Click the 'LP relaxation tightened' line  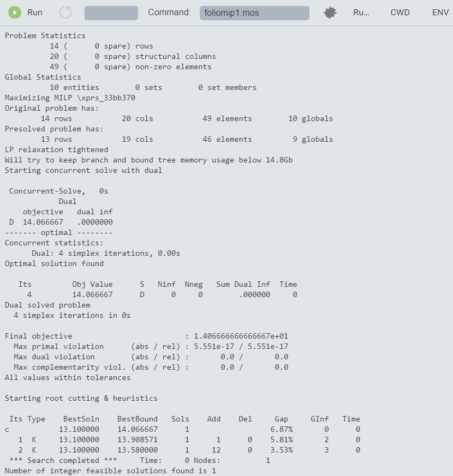(x=56, y=149)
